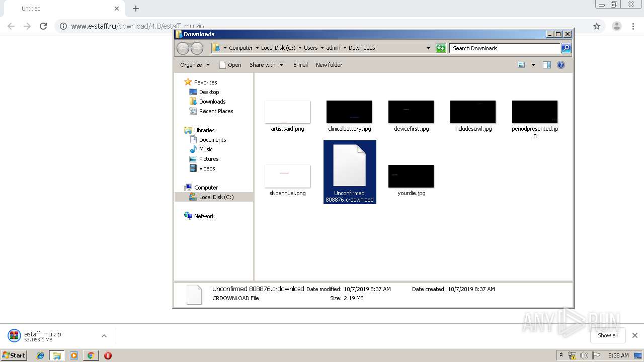Select clinicalbattery.jpg file
This screenshot has width=644, height=362.
[349, 116]
